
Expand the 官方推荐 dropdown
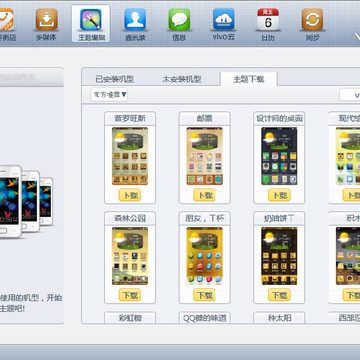coord(109,95)
